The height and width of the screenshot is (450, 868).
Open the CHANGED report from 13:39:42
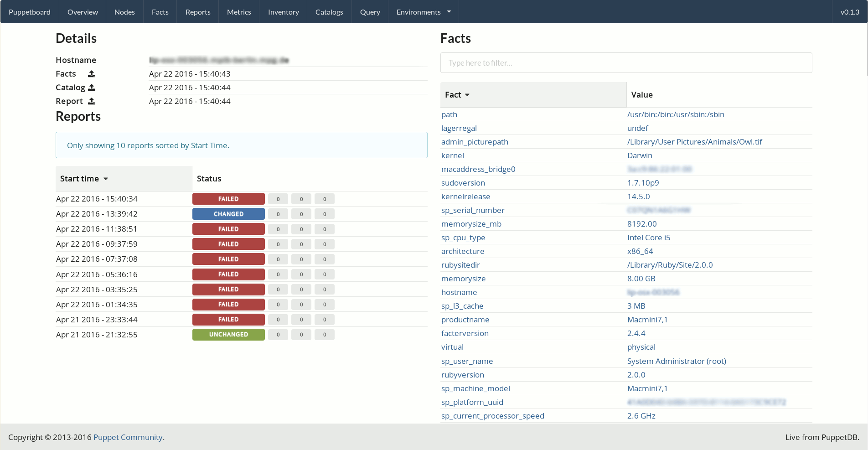[228, 214]
